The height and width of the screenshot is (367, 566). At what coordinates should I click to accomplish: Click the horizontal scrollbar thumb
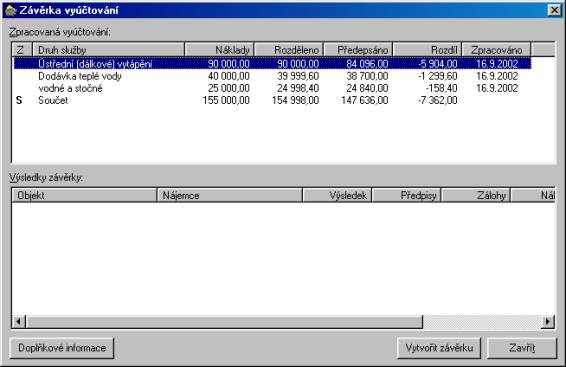point(224,322)
